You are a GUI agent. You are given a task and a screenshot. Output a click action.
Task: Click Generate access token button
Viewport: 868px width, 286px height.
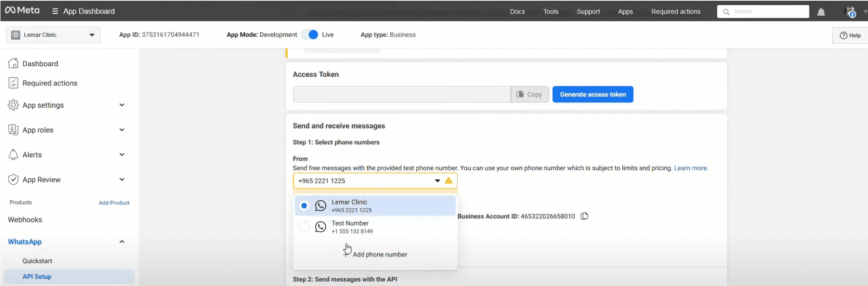pos(592,94)
